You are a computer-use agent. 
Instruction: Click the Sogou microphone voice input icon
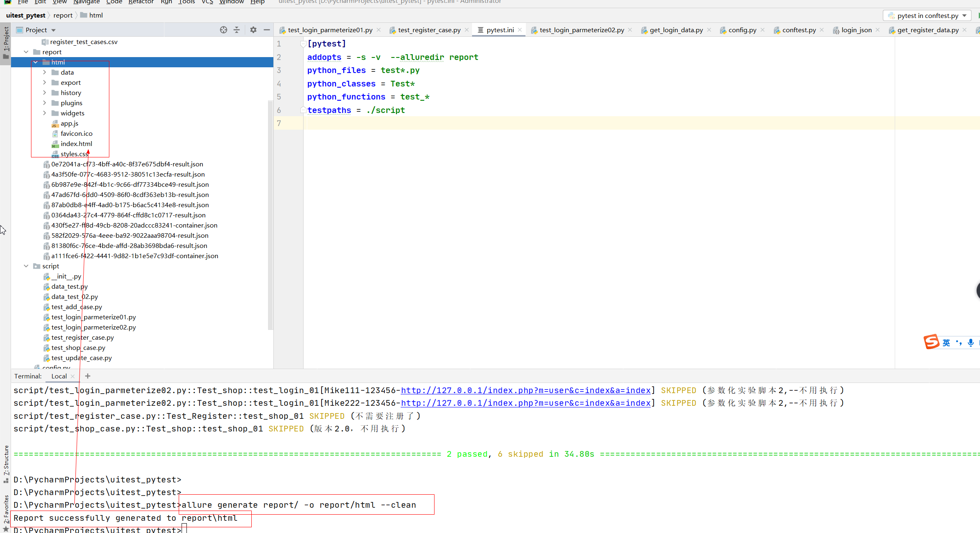[971, 343]
